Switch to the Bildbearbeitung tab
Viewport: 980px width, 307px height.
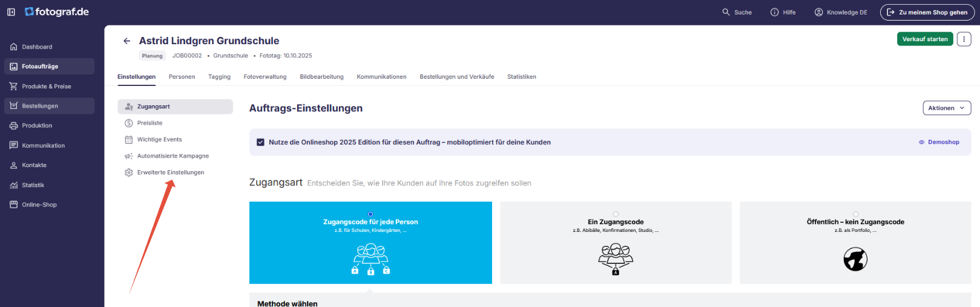click(321, 77)
